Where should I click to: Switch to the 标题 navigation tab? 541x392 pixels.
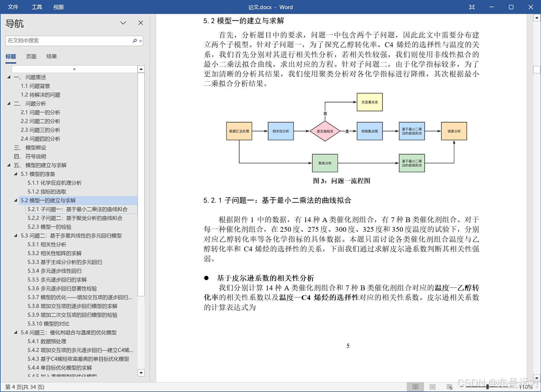point(11,56)
